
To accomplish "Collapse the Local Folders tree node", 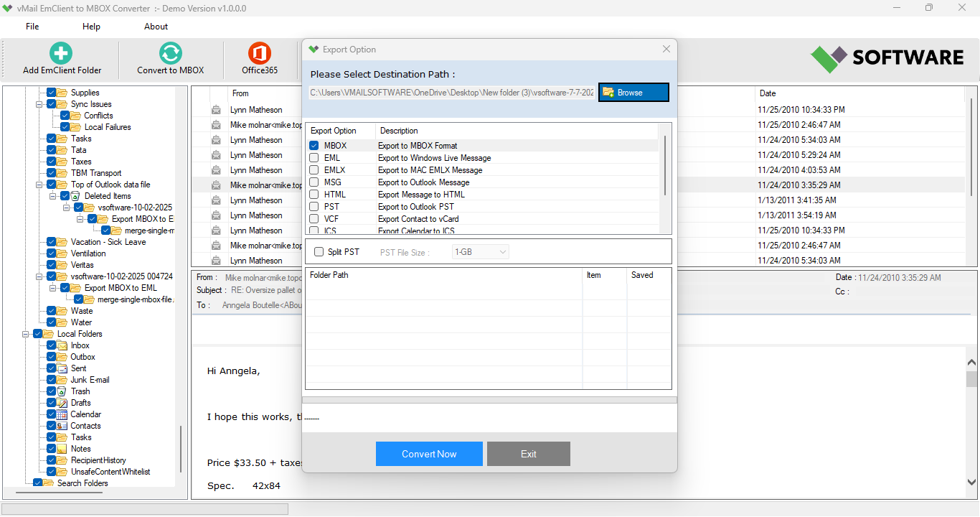I will tap(26, 334).
